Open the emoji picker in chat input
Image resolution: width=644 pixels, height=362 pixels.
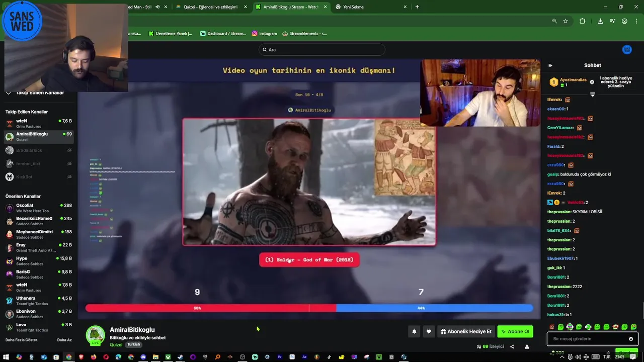pos(631,339)
